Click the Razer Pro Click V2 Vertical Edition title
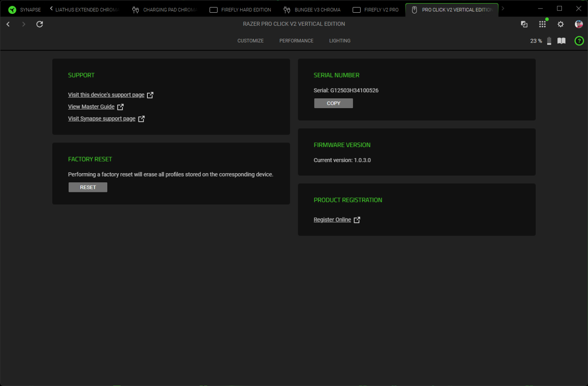This screenshot has height=386, width=588. click(x=294, y=24)
